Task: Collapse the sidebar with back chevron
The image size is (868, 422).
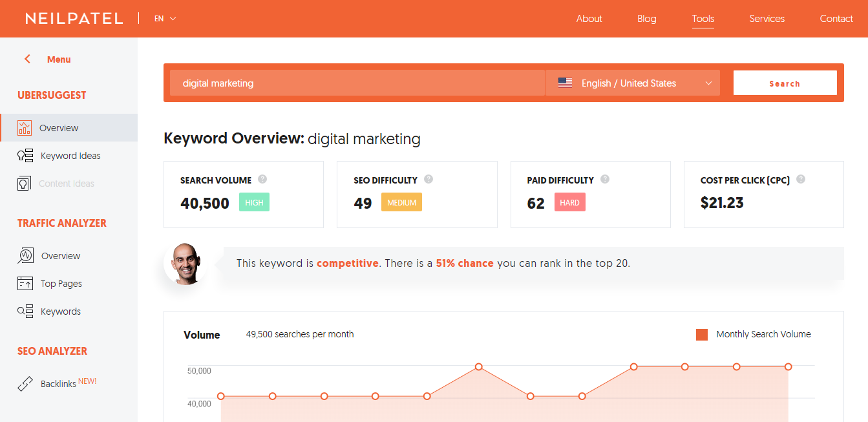Action: tap(27, 59)
